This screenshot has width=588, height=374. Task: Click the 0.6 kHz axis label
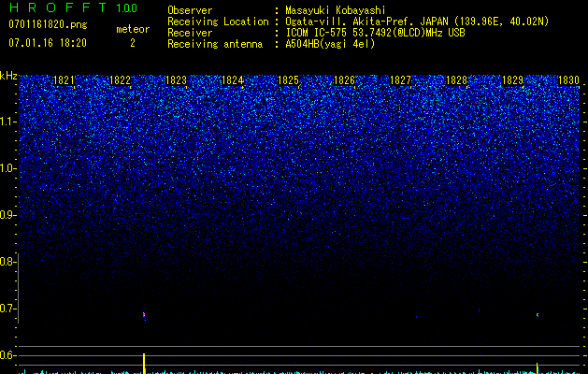tap(7, 355)
